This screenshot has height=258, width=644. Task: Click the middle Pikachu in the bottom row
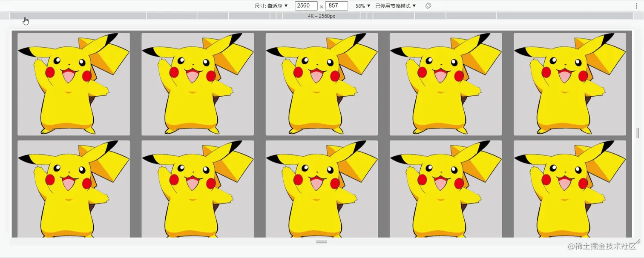tap(322, 189)
